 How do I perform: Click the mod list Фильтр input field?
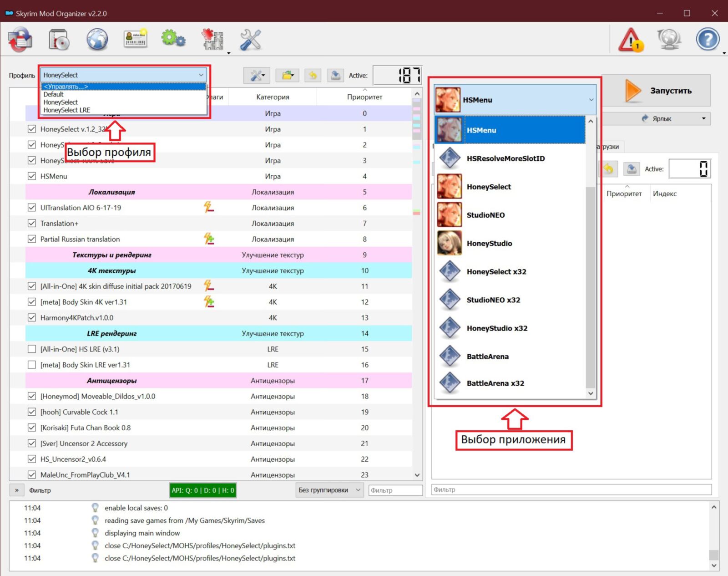click(x=395, y=490)
